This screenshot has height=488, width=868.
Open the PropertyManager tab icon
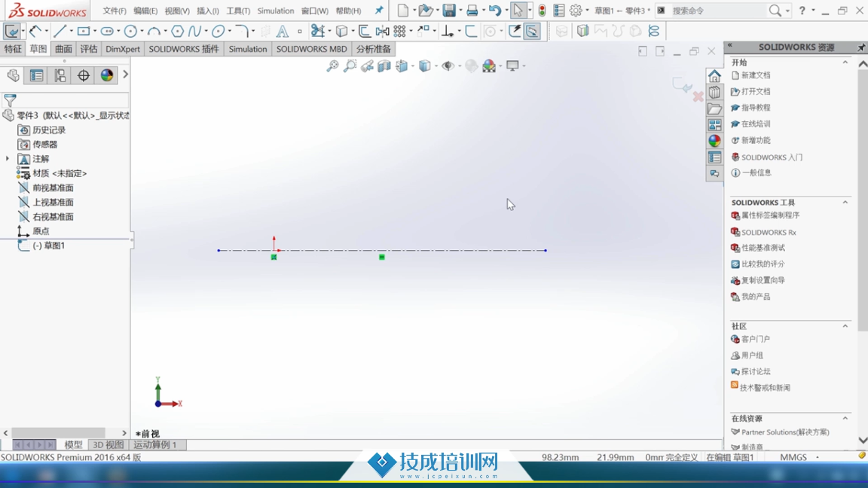36,75
